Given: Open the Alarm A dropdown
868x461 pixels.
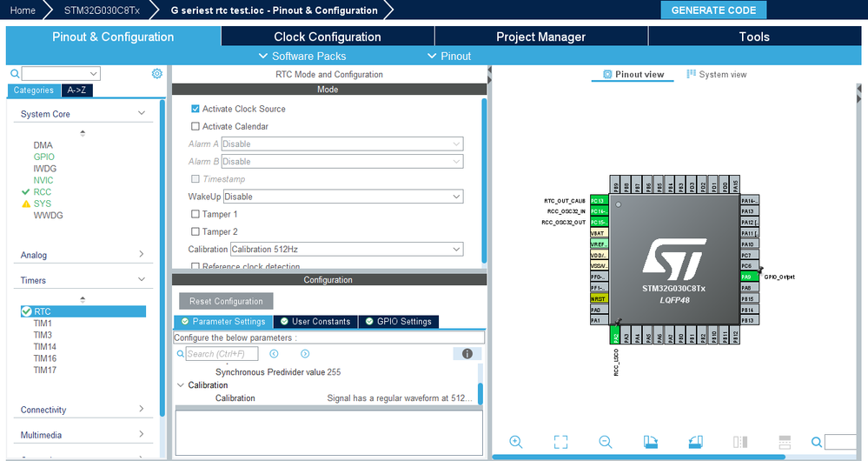Looking at the screenshot, I should pos(342,144).
